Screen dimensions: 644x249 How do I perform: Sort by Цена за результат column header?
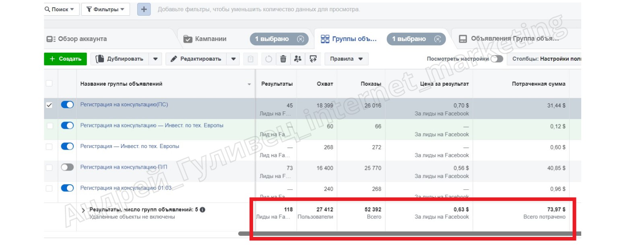[444, 84]
